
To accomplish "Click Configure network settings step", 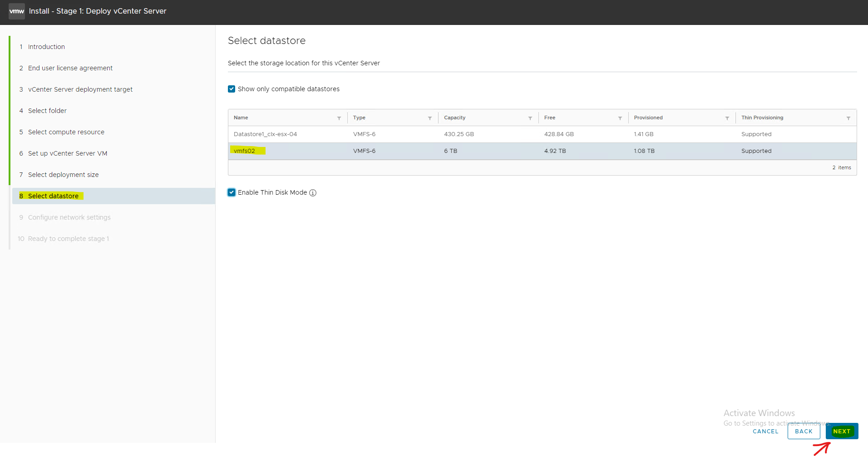I will [x=69, y=217].
